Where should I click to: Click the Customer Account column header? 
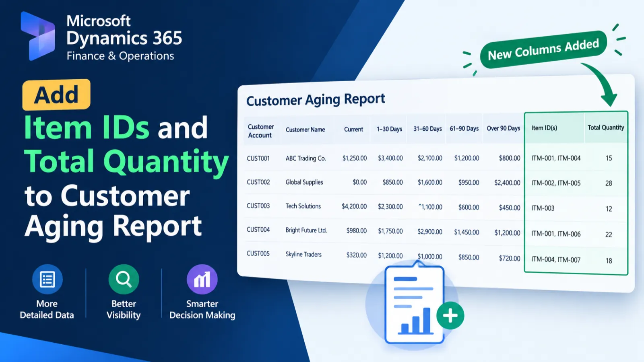click(x=260, y=131)
